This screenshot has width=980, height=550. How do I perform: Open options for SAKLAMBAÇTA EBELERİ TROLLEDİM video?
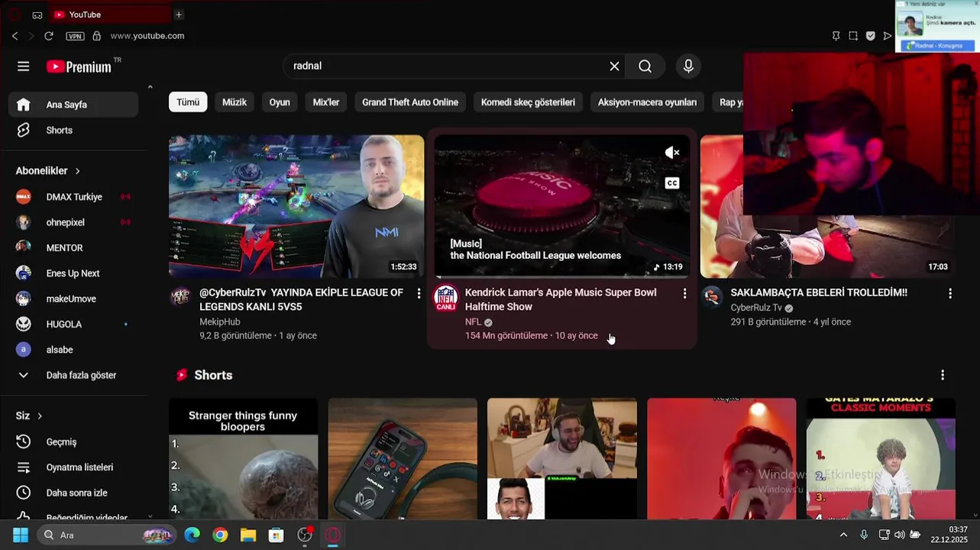pyautogui.click(x=950, y=293)
